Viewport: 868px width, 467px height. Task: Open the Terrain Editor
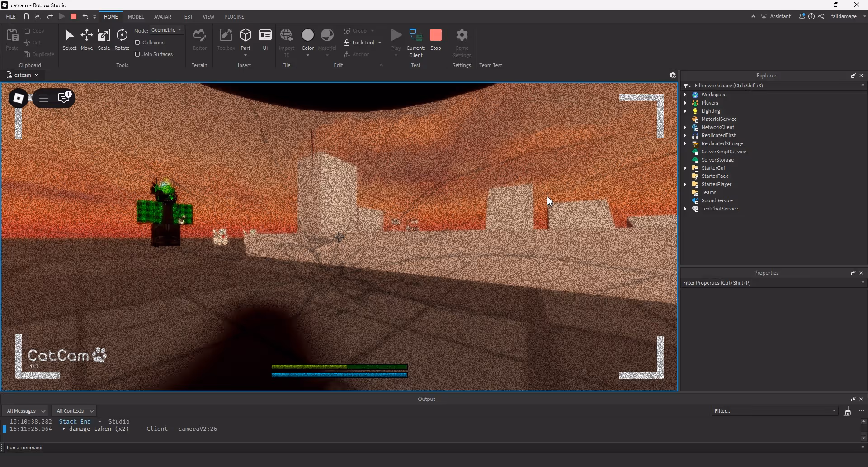(x=199, y=39)
